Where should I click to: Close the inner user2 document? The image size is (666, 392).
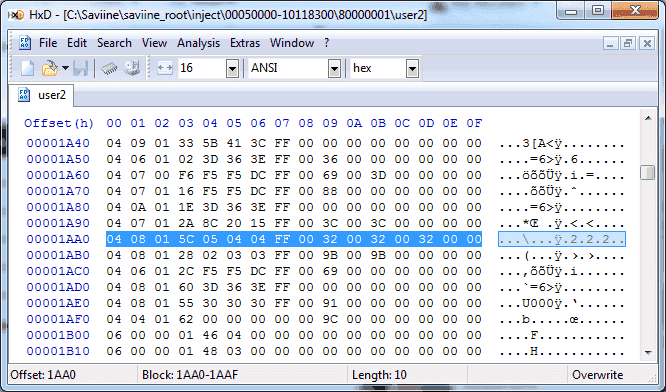pyautogui.click(x=647, y=43)
